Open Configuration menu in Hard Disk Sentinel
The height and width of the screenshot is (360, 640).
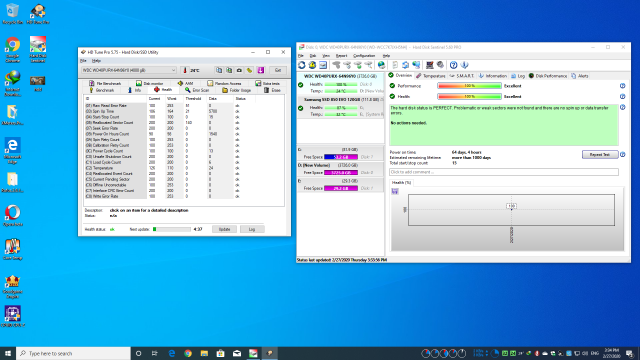pos(364,56)
